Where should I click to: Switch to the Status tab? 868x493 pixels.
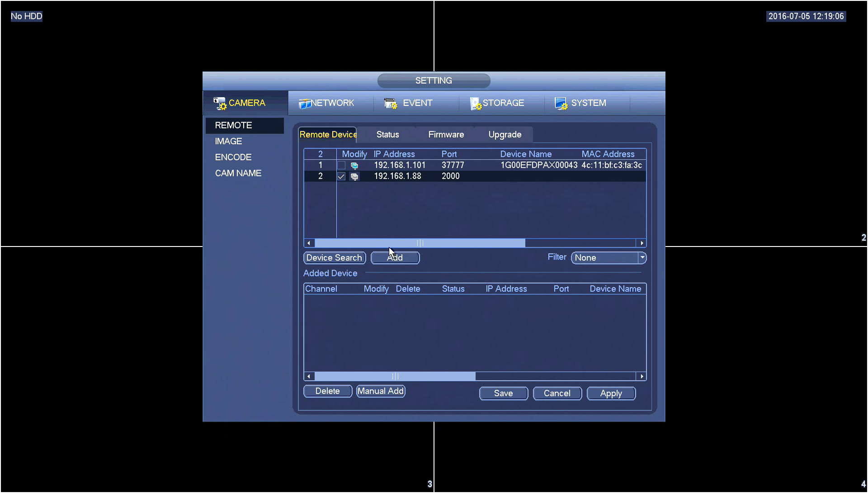(387, 135)
